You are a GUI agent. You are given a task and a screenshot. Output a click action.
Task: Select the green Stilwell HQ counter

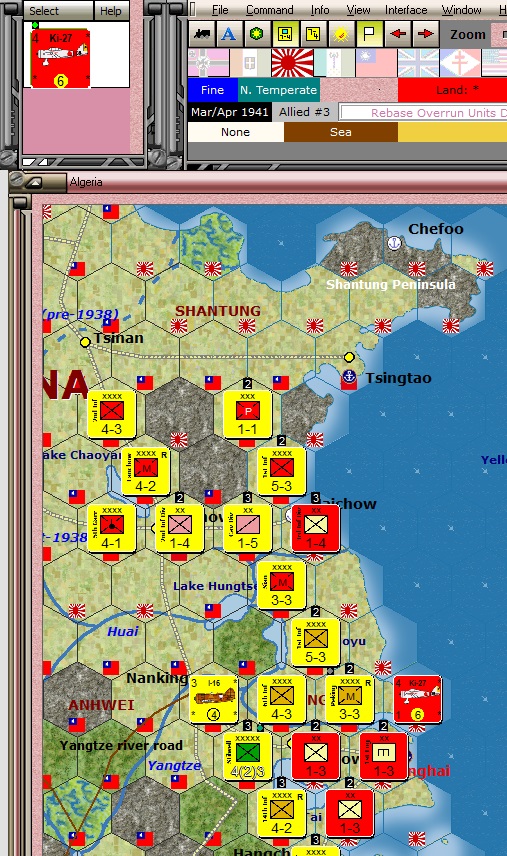[248, 757]
